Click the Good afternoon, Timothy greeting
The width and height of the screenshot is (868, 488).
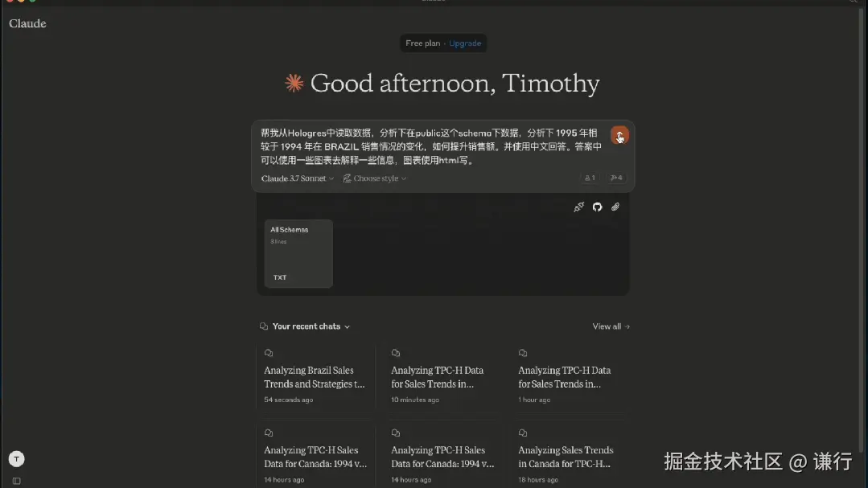[x=455, y=84]
